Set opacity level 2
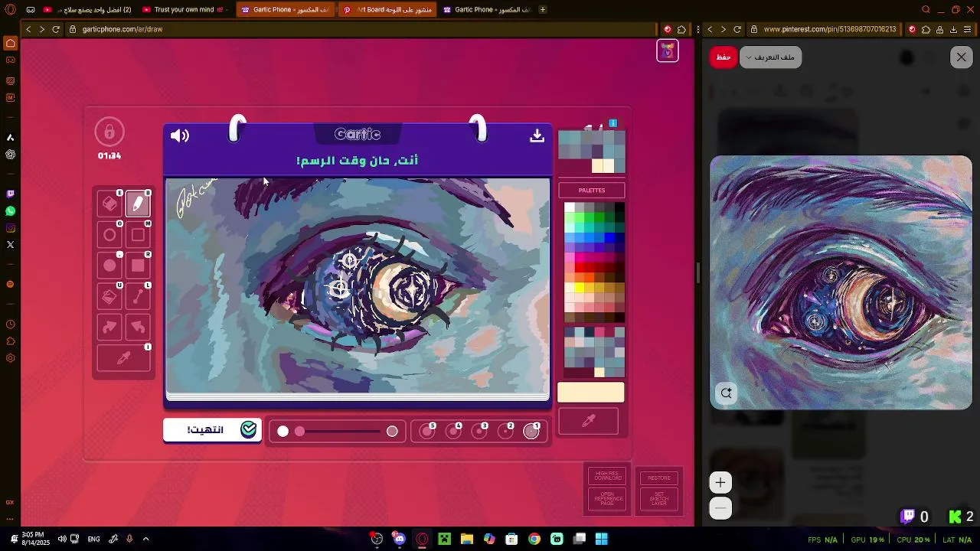The width and height of the screenshot is (980, 551). [x=505, y=432]
